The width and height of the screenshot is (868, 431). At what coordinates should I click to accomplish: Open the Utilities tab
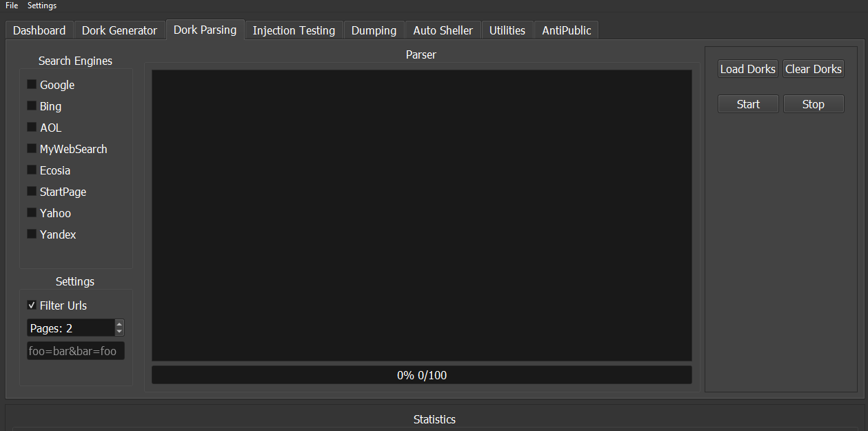(x=507, y=30)
